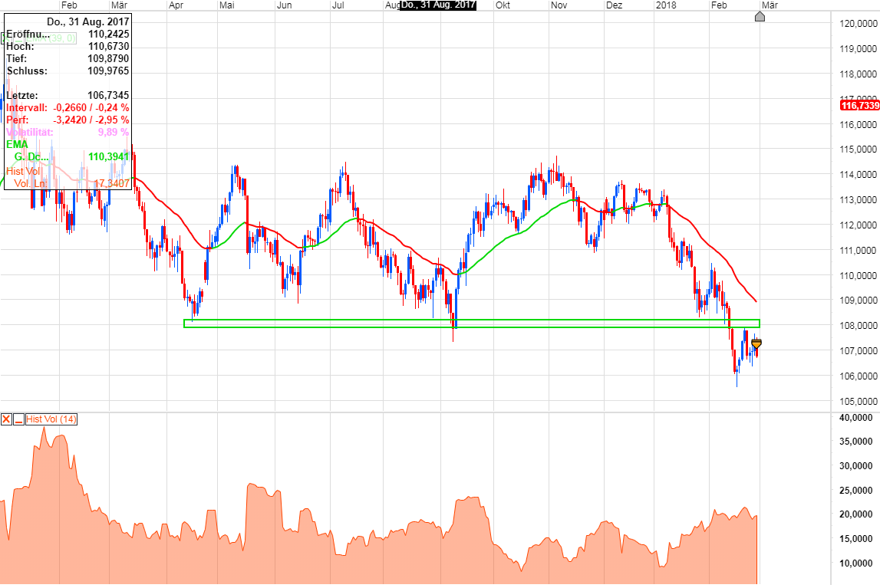
Task: Click the Mai month label on time axis
Action: (x=227, y=5)
